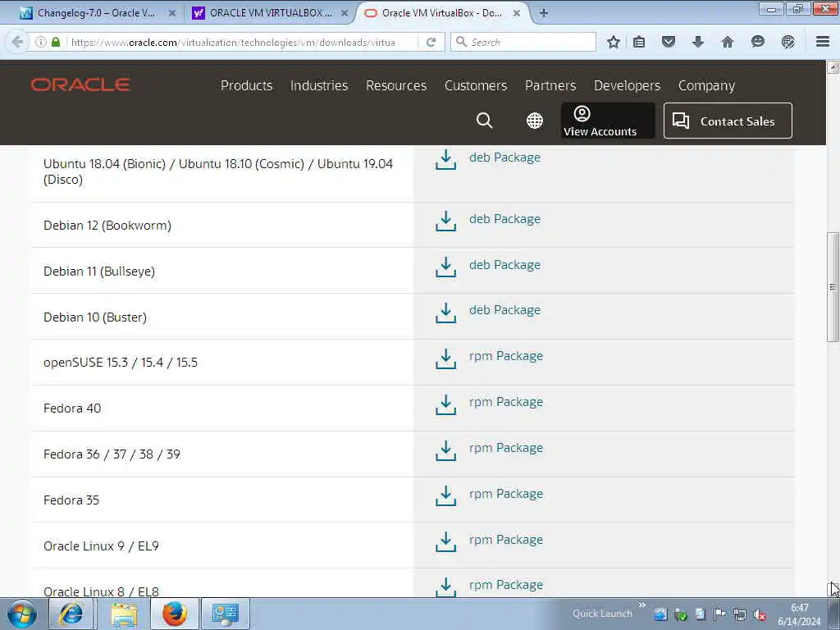Download deb Package for Debian 10
The height and width of the screenshot is (630, 840).
[x=504, y=310]
